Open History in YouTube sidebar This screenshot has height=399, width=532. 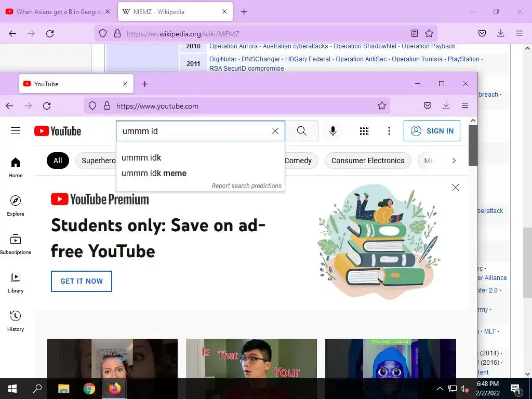point(16,321)
